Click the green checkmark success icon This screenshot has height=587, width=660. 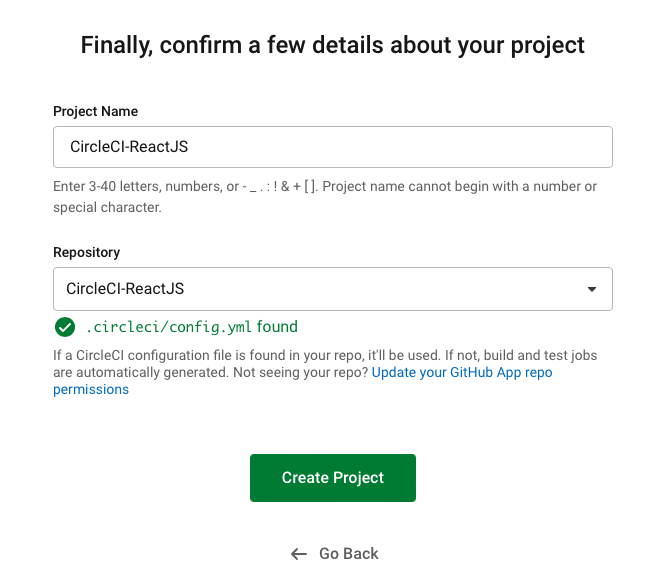(65, 327)
